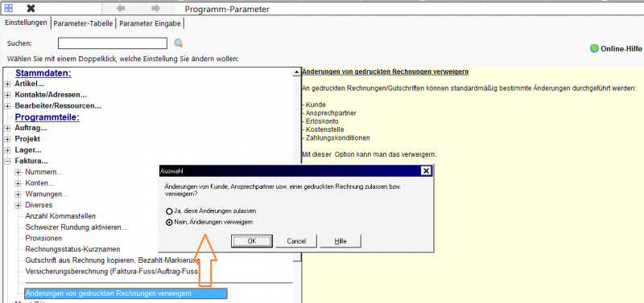Close Programm-Parameter with the X icon
Viewport: 644px width, 303px height.
pos(31,8)
